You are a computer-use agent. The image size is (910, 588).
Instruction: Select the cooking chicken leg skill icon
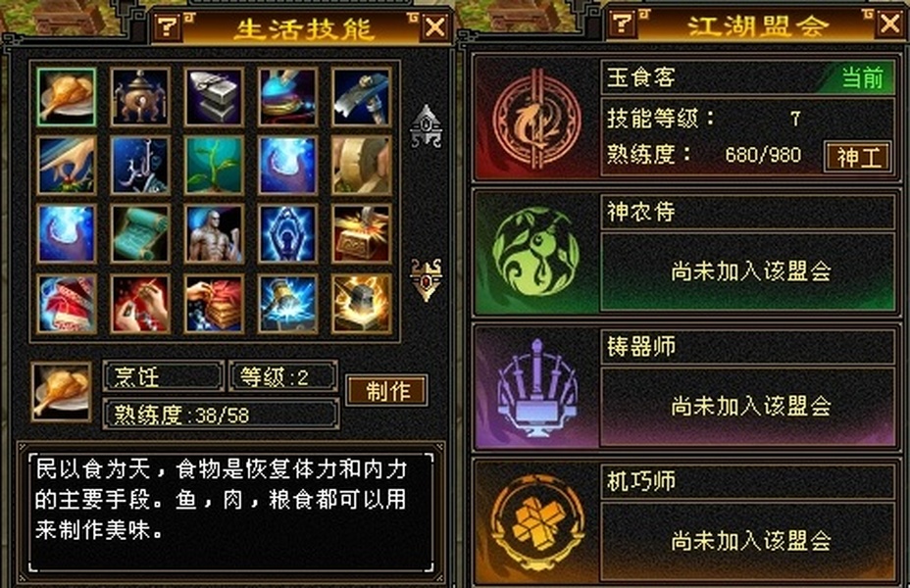[66, 97]
